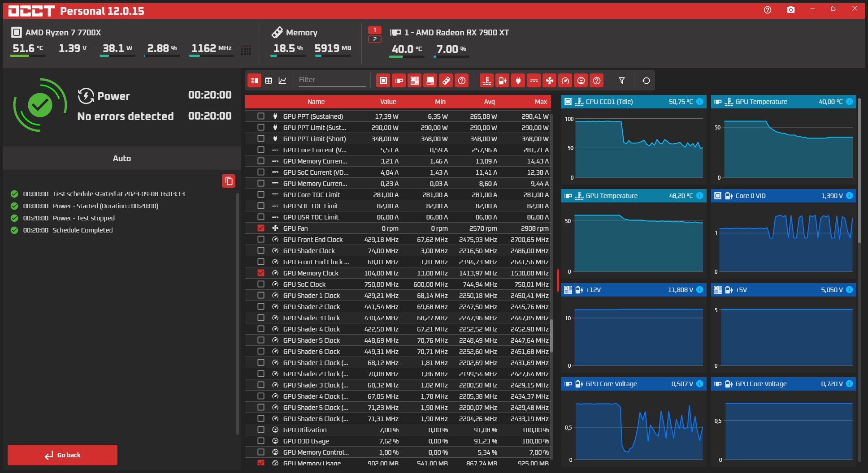Click the reset sensor statistics icon
The image size is (868, 473).
tap(646, 81)
